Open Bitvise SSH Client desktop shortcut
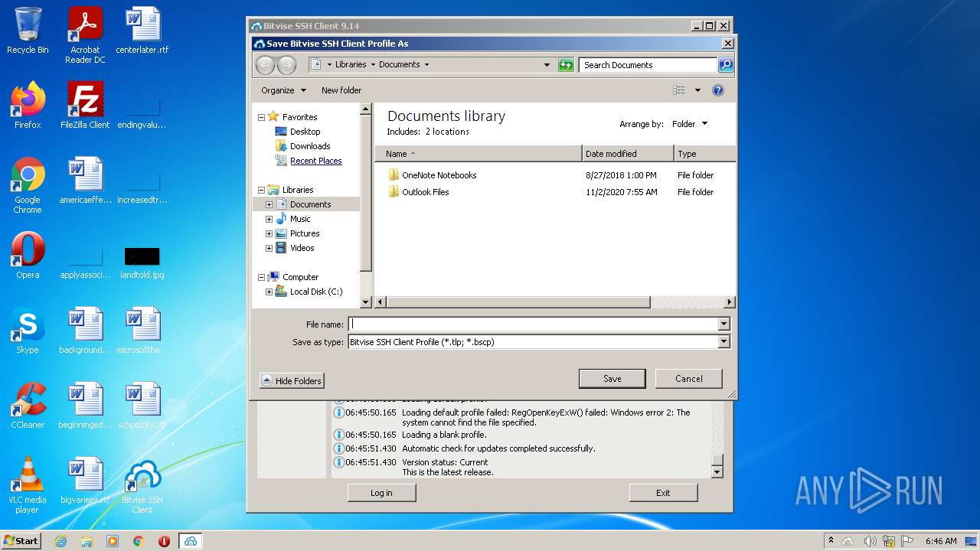This screenshot has width=980, height=551. point(142,485)
